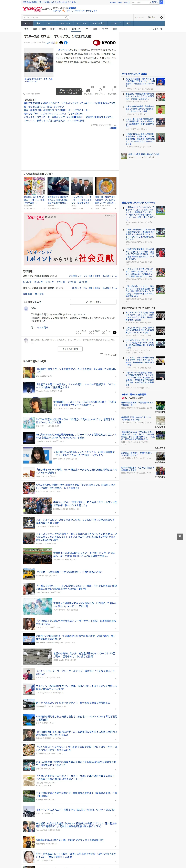Open the 速報 navigation tab
Viewport: 186px width, 868px height.
38,24
